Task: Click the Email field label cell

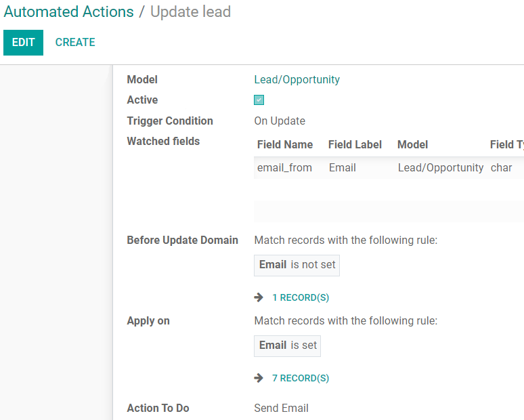Action: (x=343, y=168)
